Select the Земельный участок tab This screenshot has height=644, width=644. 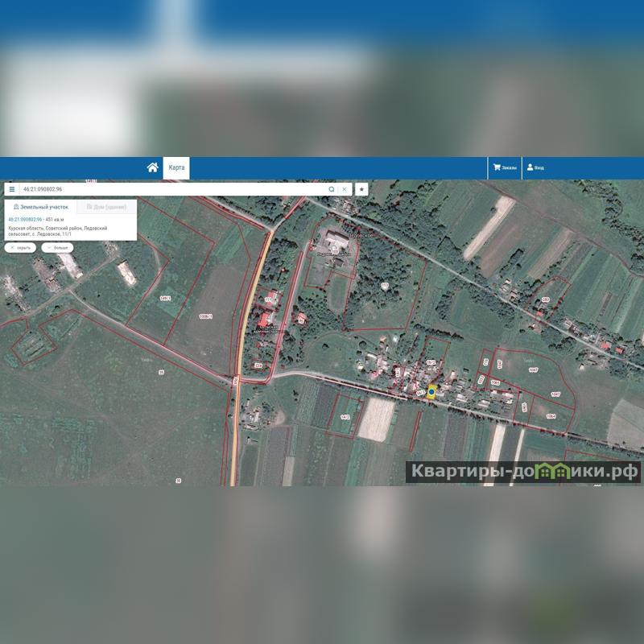coord(42,207)
